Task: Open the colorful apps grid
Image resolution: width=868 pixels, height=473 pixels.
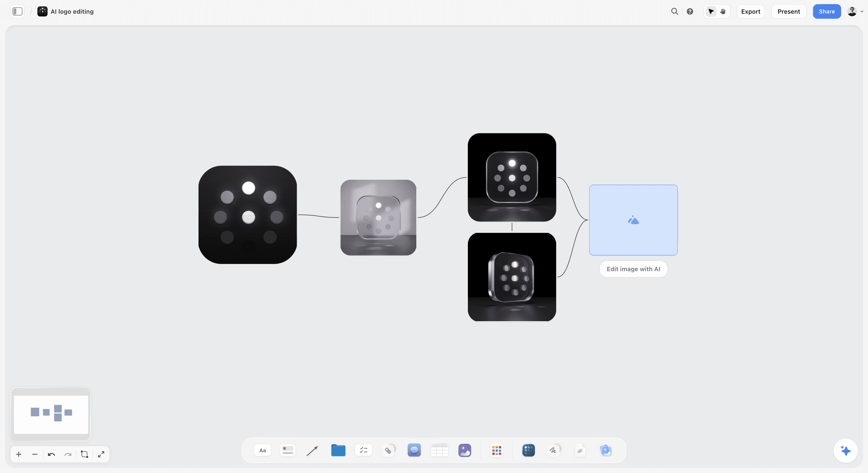Action: click(496, 450)
